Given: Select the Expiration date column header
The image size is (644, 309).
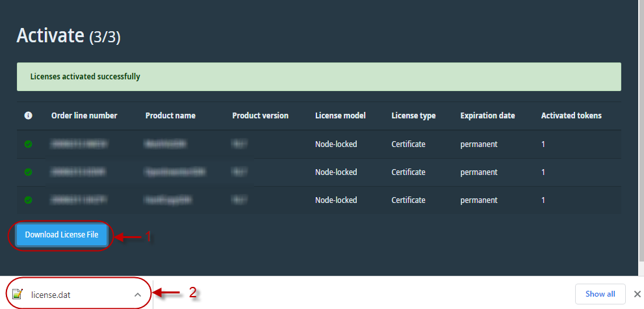Looking at the screenshot, I should [x=487, y=116].
